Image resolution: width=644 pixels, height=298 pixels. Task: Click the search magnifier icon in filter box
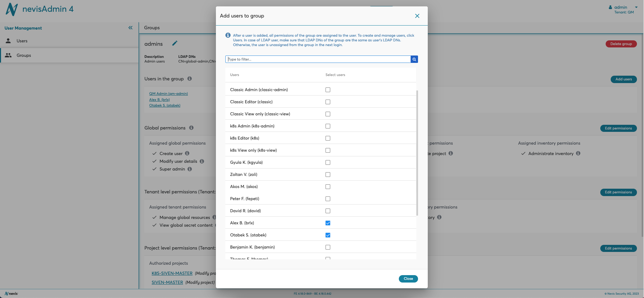pyautogui.click(x=414, y=60)
